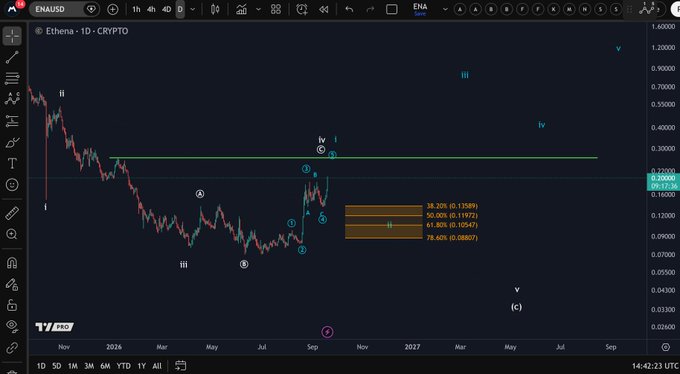Open timezone menu at 14:42:23 UTC
Screen dimensions: 680x374
(654, 366)
